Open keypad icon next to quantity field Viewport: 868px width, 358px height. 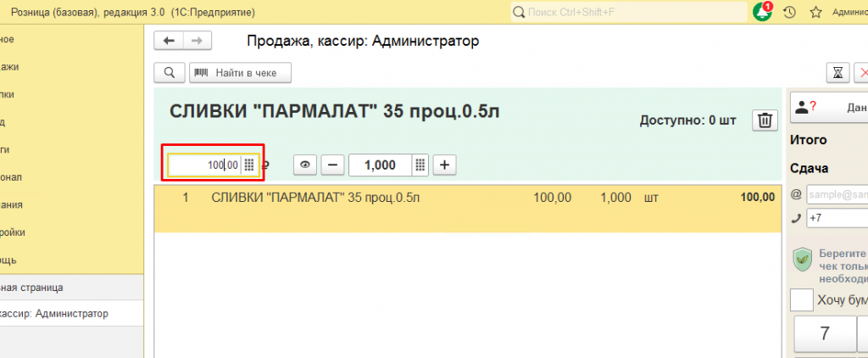[x=420, y=165]
